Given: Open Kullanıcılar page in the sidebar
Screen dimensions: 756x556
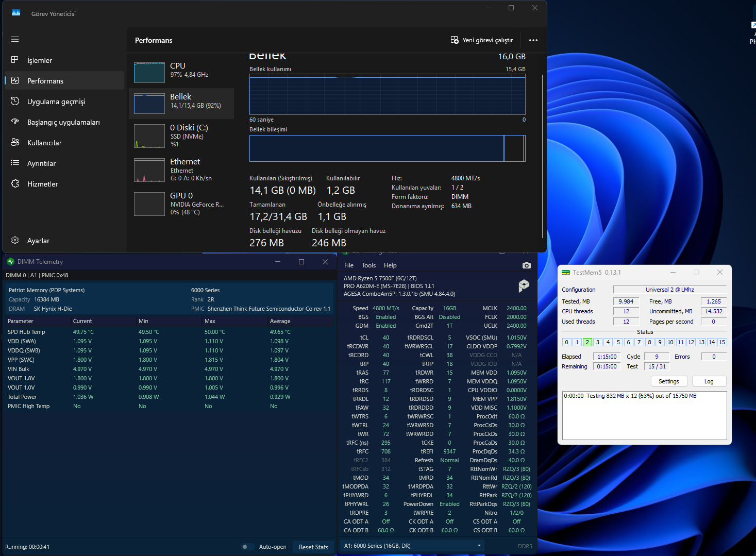Looking at the screenshot, I should click(64, 143).
